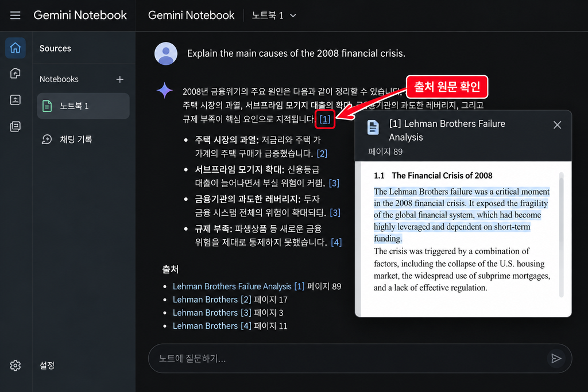Viewport: 588px width, 392px height.
Task: Click the user avatar icon
Action: [x=166, y=53]
